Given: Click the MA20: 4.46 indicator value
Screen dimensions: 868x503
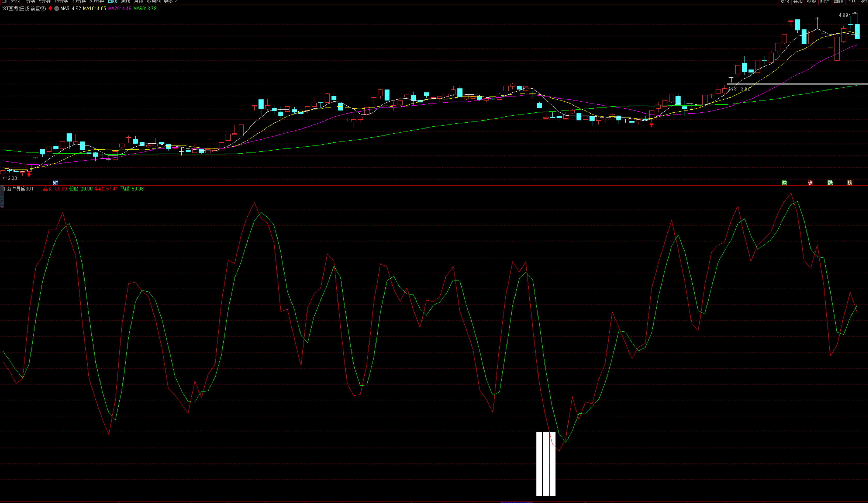Looking at the screenshot, I should tap(120, 9).
